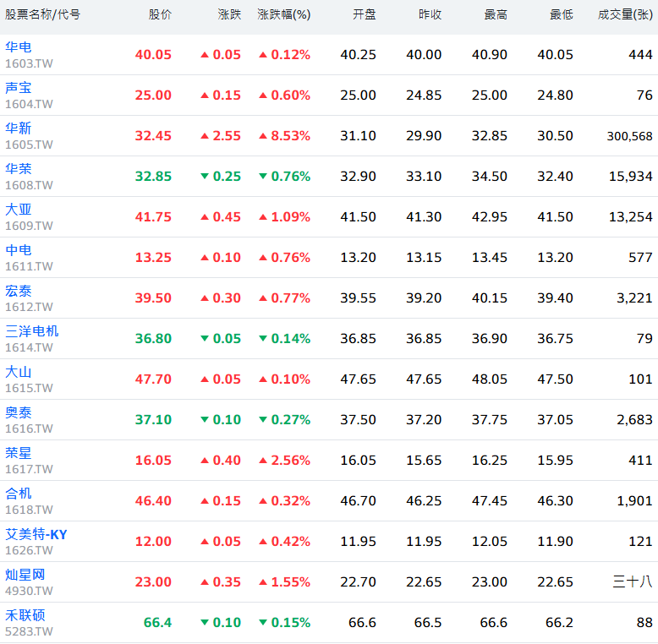Click the 最高 column header
Screen dimensions: 658x644
tap(496, 15)
